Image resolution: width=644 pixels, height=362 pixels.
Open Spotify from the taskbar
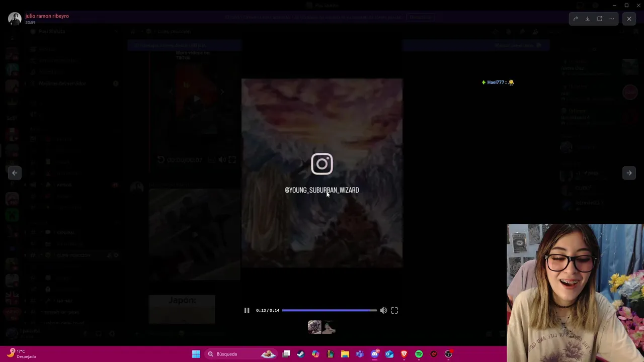(419, 354)
